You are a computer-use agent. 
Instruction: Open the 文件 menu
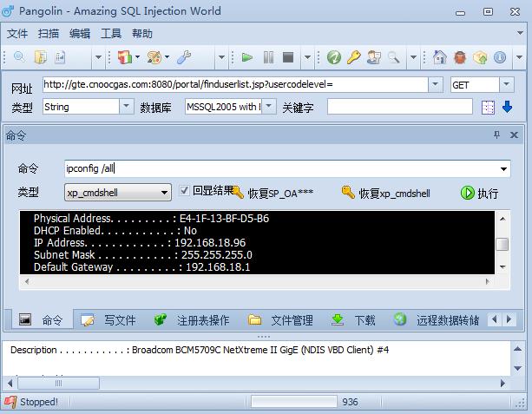click(x=17, y=34)
